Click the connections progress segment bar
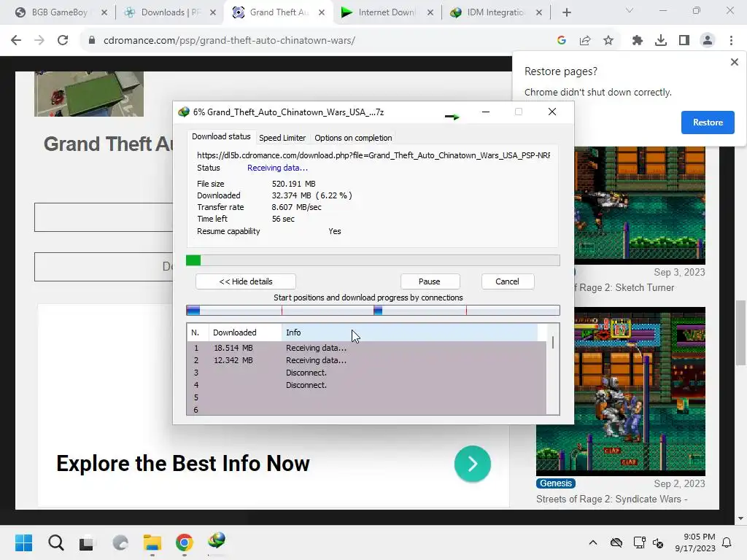Image resolution: width=747 pixels, height=560 pixels. click(x=373, y=311)
